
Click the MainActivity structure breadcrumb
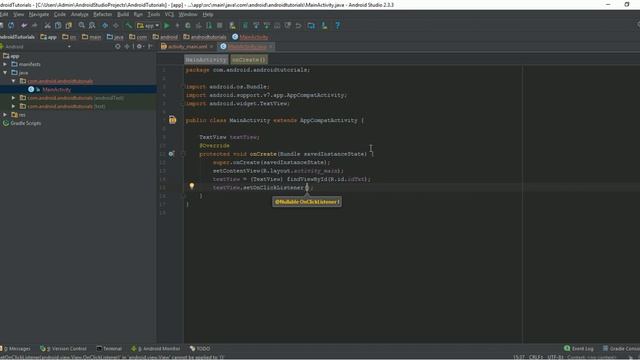point(206,60)
